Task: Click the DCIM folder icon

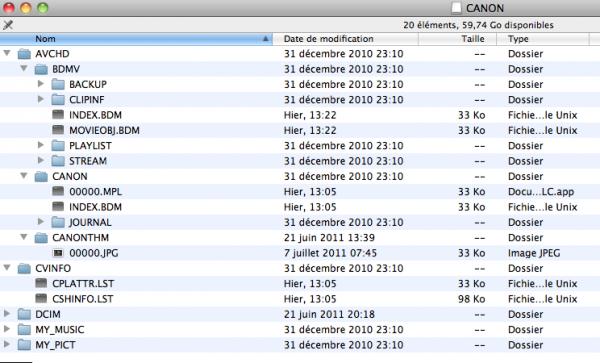Action: click(x=24, y=314)
